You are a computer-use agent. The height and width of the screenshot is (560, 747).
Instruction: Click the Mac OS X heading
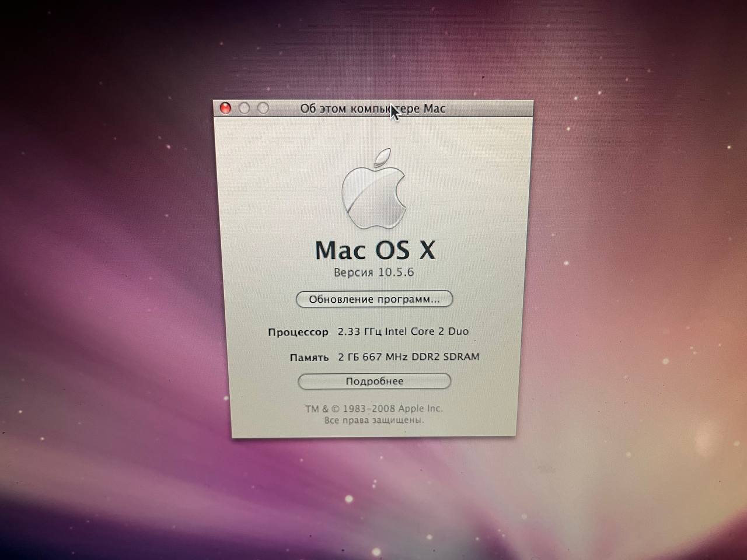click(x=375, y=250)
